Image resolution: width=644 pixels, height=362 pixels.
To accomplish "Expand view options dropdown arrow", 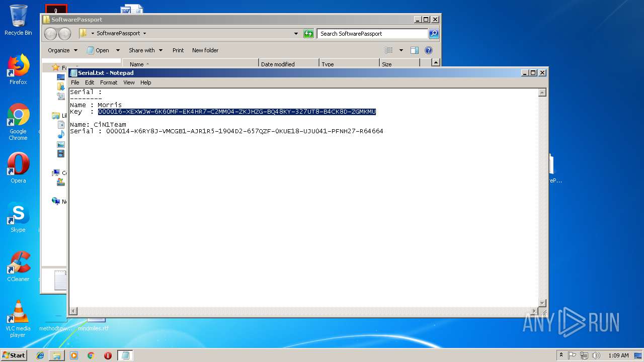I will tap(401, 50).
